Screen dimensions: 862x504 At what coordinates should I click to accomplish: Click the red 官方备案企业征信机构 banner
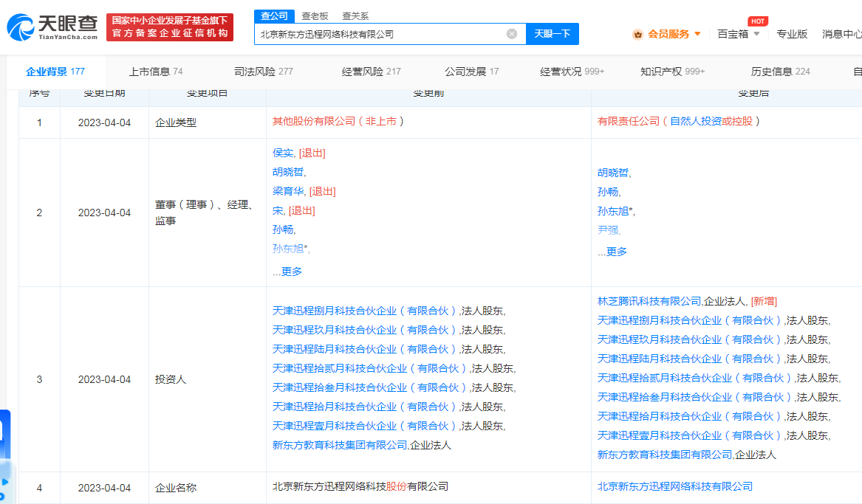(170, 27)
